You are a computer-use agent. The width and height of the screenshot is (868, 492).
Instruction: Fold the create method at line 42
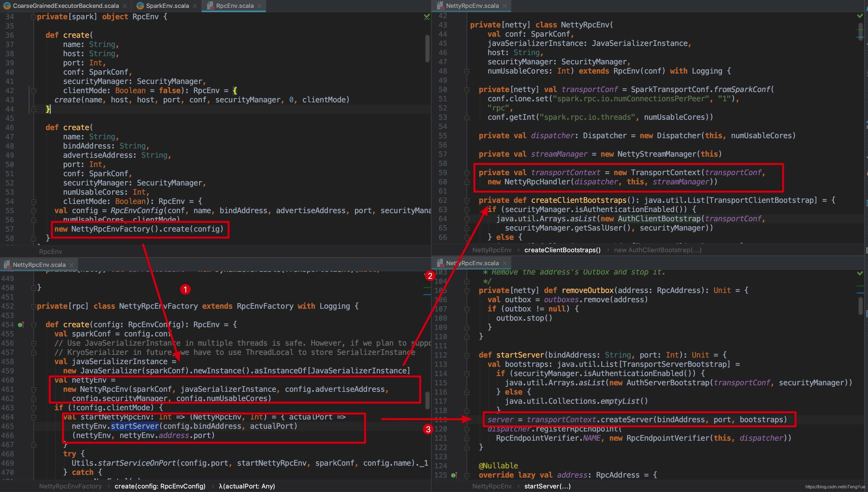pos(33,91)
